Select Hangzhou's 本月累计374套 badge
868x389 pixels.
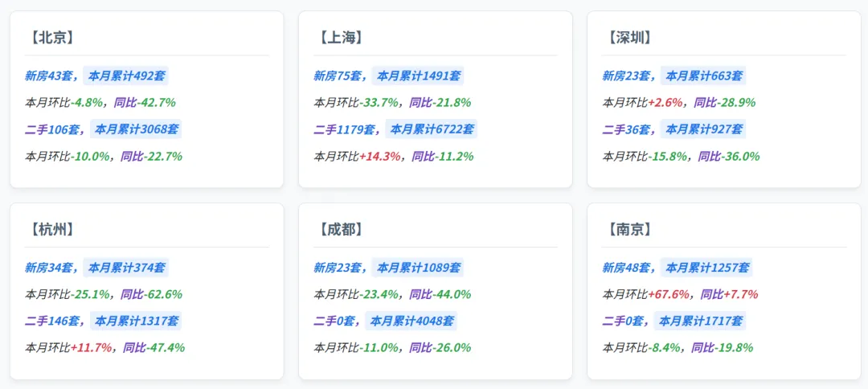[125, 268]
